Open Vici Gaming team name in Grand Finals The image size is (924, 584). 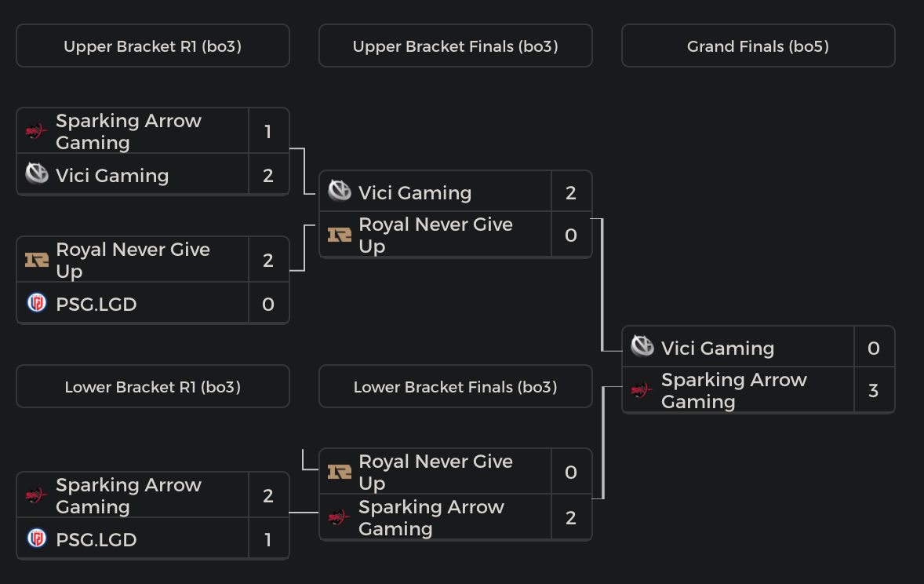(717, 348)
